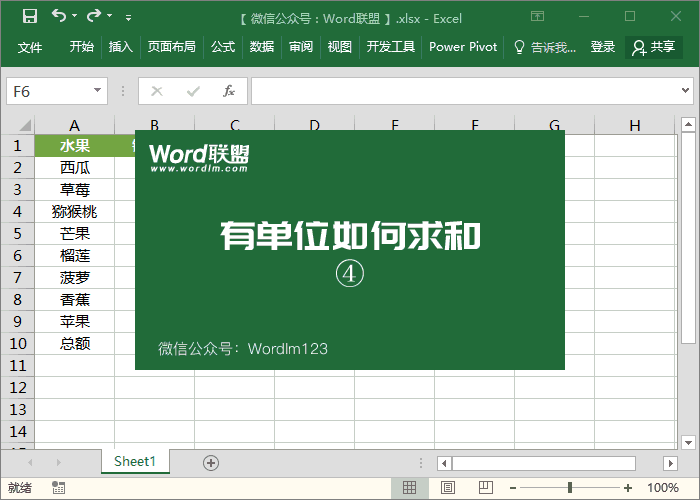Click the Save icon in quick access toolbar
Screen dimensions: 700x500
(x=30, y=17)
